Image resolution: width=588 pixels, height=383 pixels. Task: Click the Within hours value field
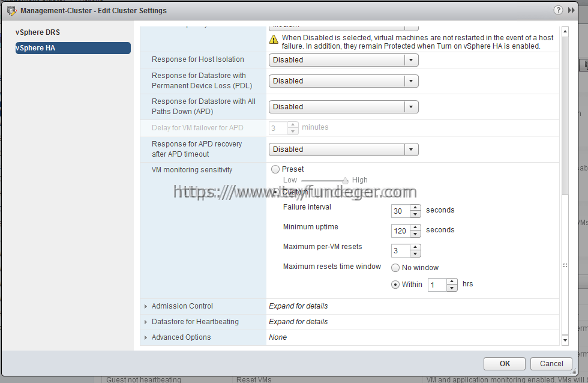pos(437,285)
